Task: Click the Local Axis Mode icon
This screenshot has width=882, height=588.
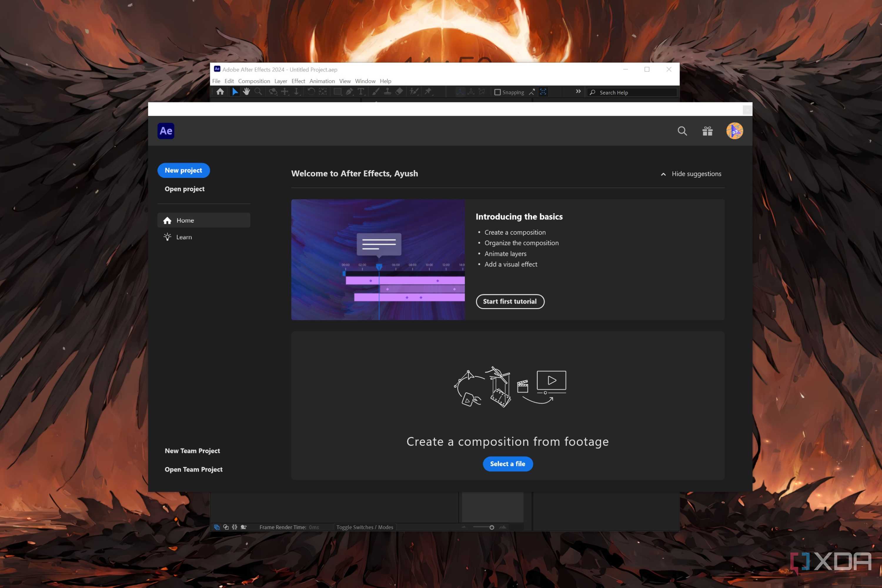Action: click(460, 92)
